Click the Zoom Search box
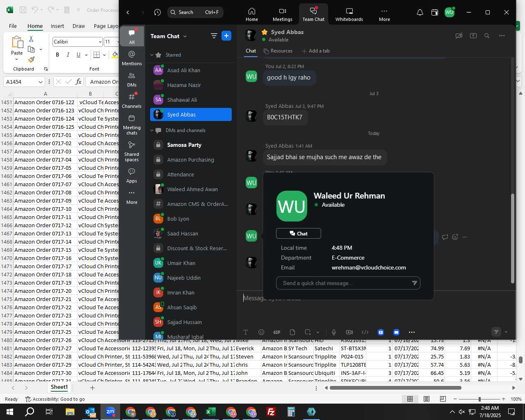Viewport: 525px width, 420px height. point(195,12)
